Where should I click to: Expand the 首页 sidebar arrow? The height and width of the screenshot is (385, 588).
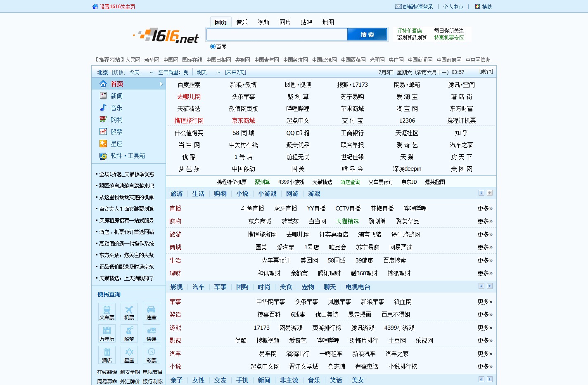161,84
